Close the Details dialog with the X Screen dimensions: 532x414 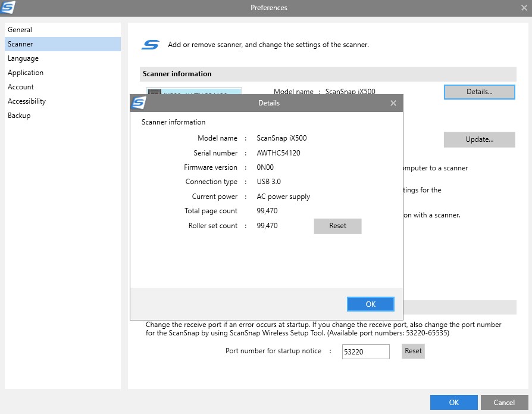393,103
